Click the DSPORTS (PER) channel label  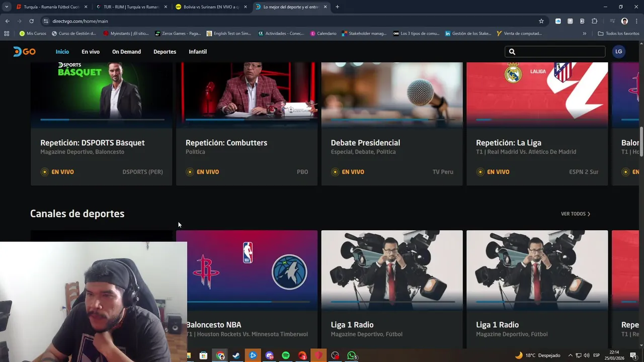click(142, 172)
